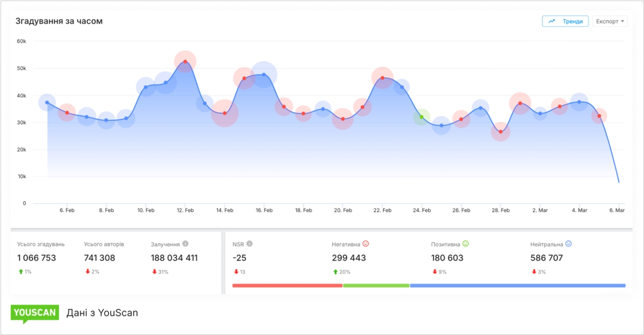Click the 14. Feb red data point
Screen dimensions: 644x335
point(224,113)
